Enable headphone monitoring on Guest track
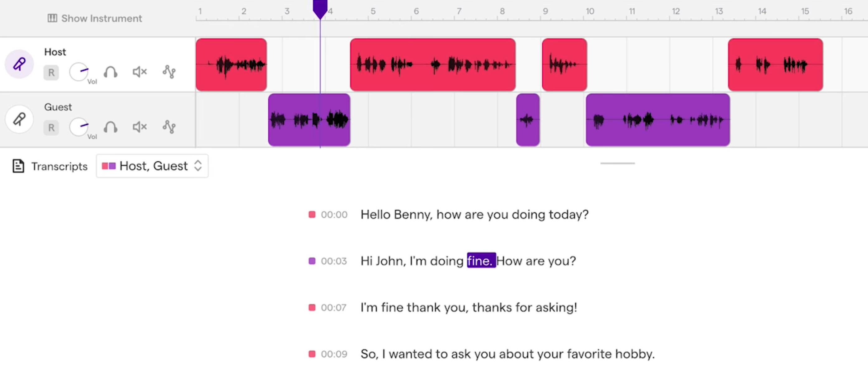Screen dimensions: 868x375 pyautogui.click(x=111, y=127)
